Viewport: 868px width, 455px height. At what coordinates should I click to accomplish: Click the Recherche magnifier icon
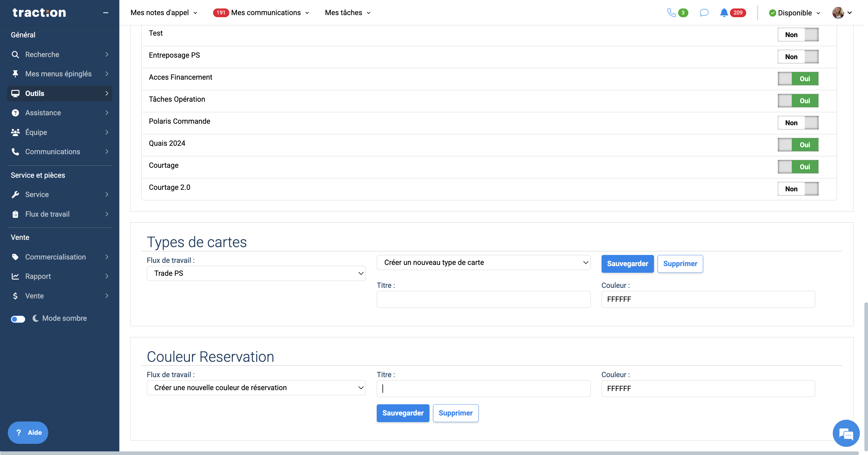click(x=15, y=55)
